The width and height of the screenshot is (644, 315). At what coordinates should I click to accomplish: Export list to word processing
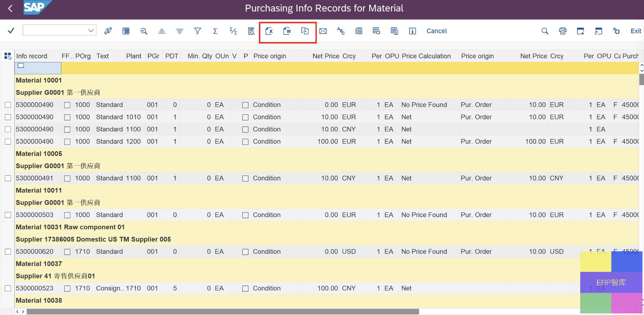[x=287, y=31]
